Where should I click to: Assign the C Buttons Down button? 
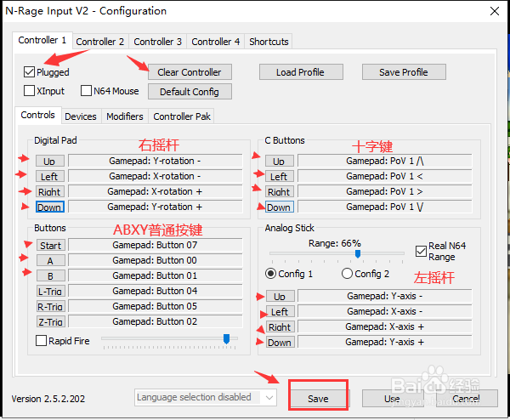280,207
